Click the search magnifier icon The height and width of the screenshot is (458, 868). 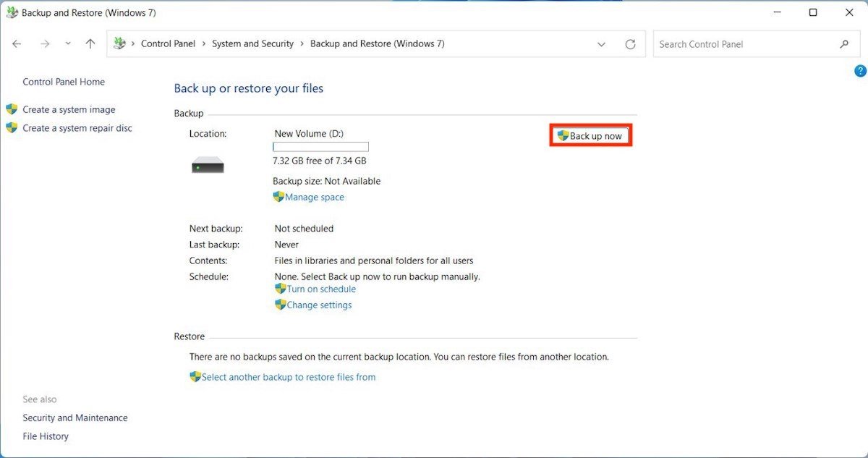(x=844, y=44)
